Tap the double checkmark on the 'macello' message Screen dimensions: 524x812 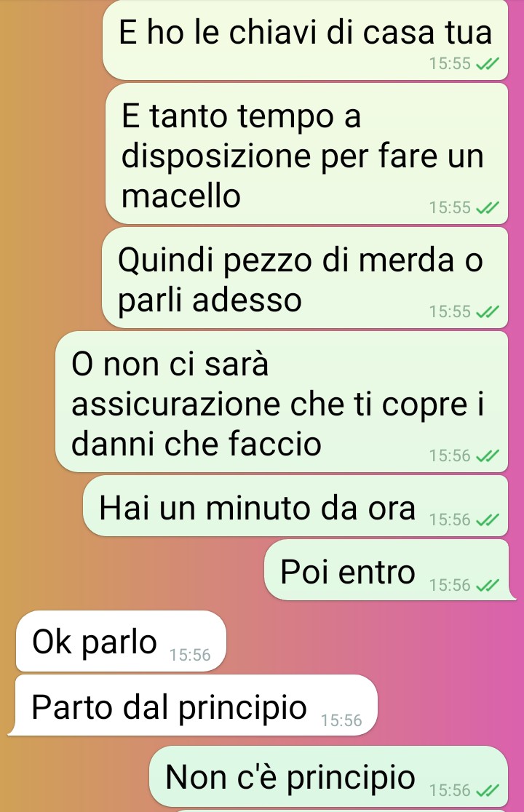487,207
